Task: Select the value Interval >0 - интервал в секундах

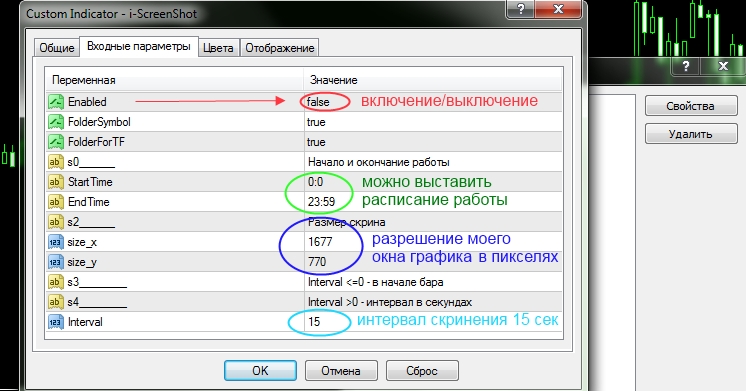Action: 390,302
